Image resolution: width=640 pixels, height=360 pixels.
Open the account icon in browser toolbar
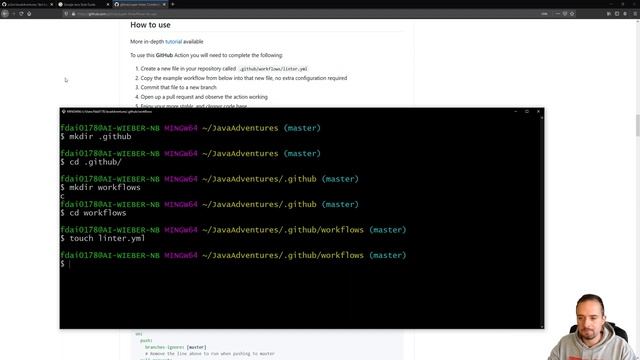625,13
